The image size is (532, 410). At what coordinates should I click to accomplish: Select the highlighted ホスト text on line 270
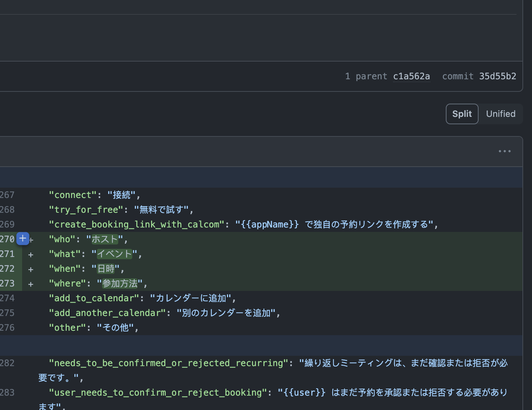(104, 239)
